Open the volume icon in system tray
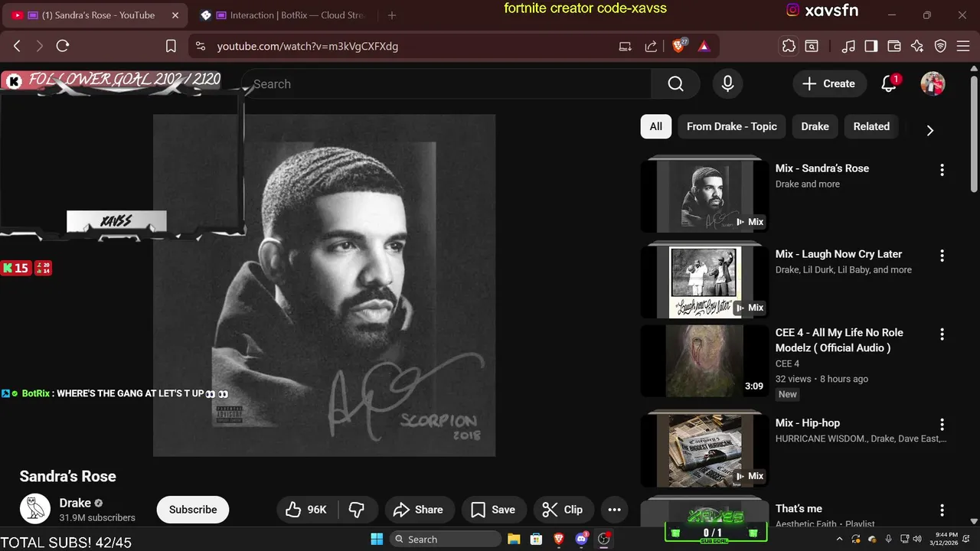Image resolution: width=980 pixels, height=551 pixels. [x=916, y=540]
